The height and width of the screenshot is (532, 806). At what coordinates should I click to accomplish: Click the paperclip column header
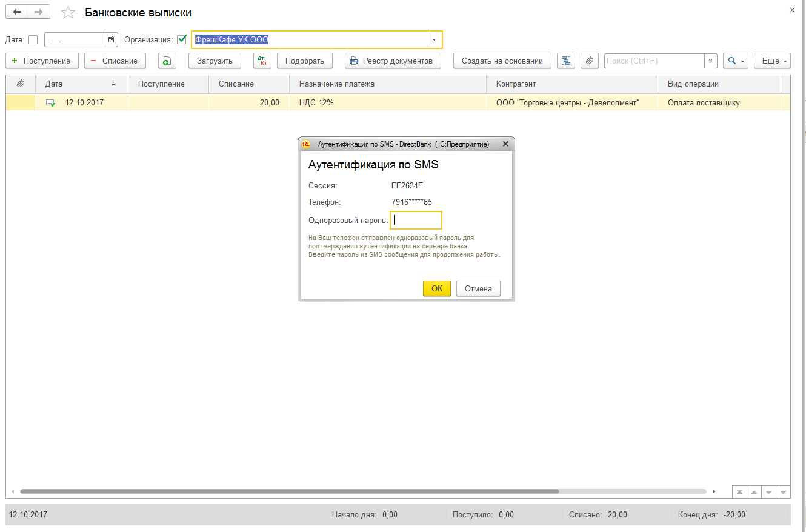[x=21, y=84]
